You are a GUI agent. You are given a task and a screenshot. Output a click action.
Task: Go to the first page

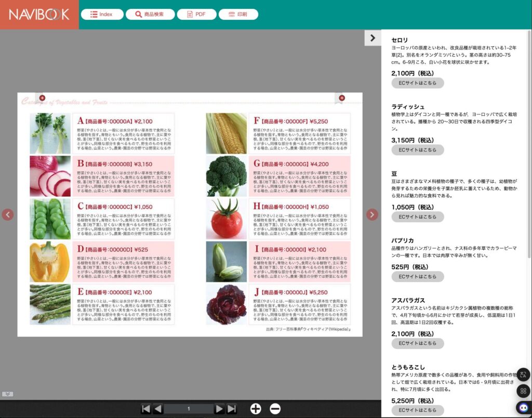pos(146,409)
